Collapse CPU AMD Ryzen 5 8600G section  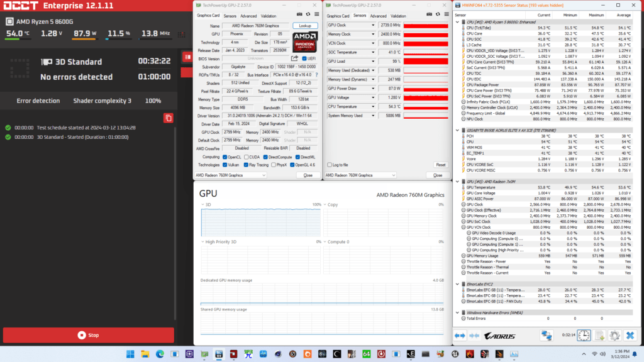(x=458, y=22)
